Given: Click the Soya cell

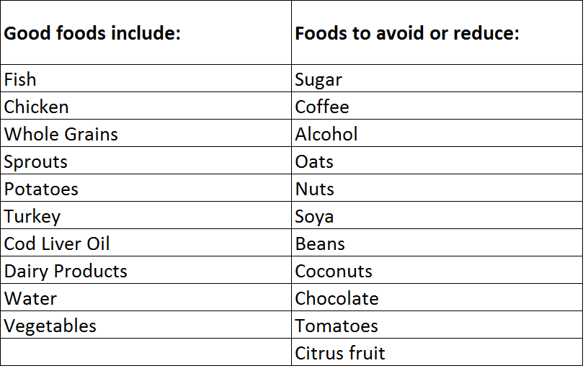Looking at the screenshot, I should click(x=437, y=215).
